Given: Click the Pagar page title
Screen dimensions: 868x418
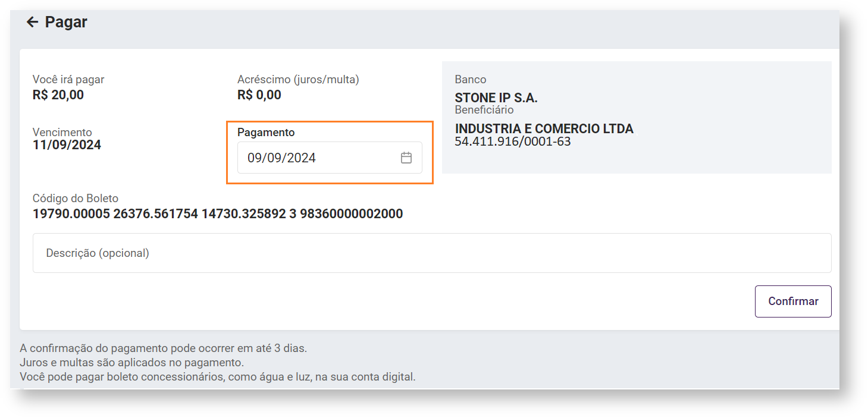Looking at the screenshot, I should [66, 23].
